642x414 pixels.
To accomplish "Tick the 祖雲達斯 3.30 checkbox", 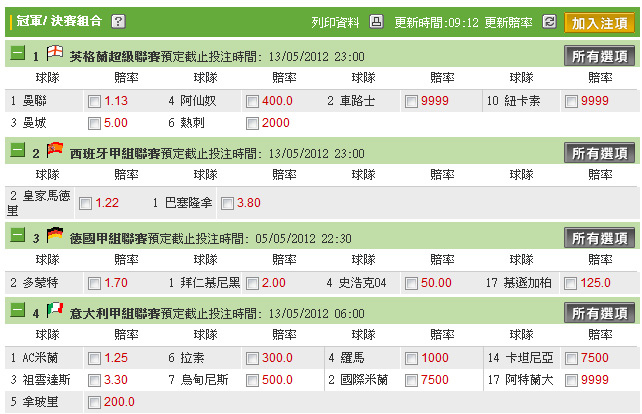I will tap(94, 380).
